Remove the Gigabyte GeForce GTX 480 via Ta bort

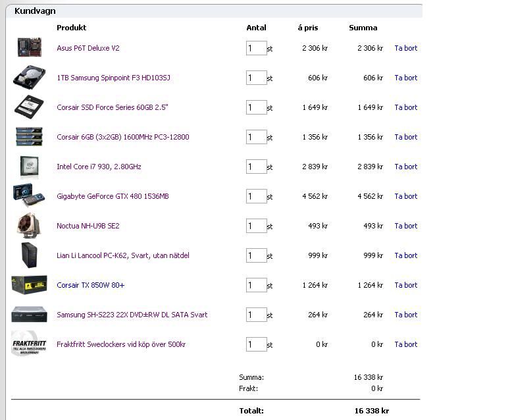(405, 196)
